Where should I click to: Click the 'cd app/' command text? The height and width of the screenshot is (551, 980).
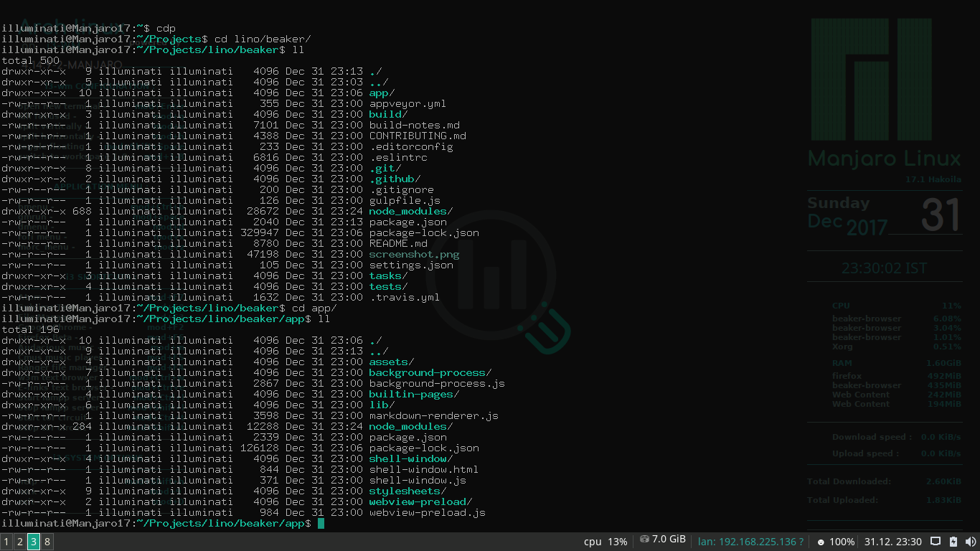tap(314, 309)
